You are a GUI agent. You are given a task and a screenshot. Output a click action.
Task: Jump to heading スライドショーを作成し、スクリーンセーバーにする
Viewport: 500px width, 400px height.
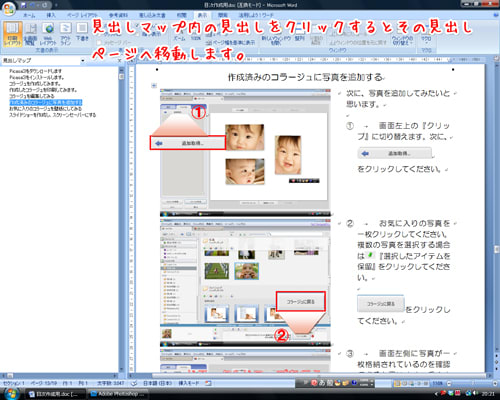[x=52, y=115]
